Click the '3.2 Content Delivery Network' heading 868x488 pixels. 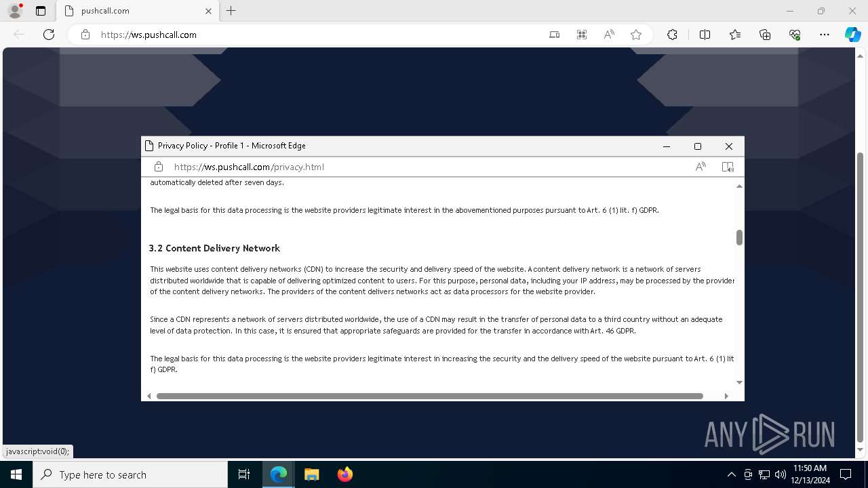(214, 248)
